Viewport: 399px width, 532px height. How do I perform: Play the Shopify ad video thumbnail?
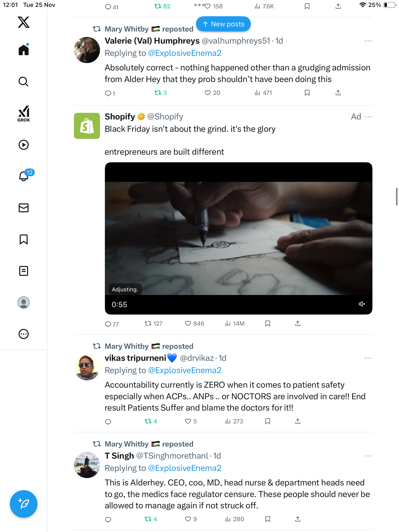(238, 238)
